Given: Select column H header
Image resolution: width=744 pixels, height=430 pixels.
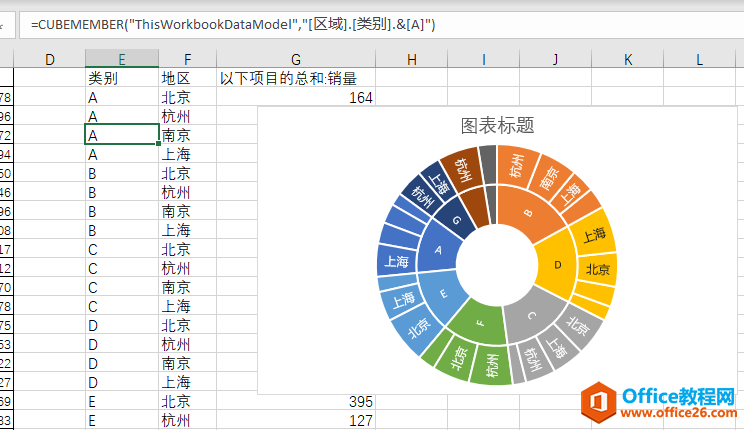Looking at the screenshot, I should [411, 59].
